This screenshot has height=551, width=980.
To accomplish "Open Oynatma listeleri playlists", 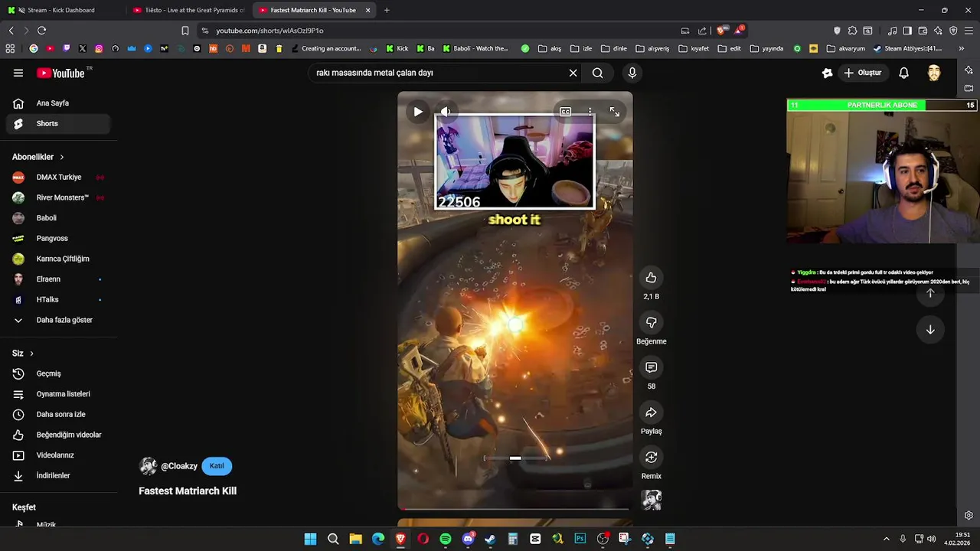I will tap(58, 394).
